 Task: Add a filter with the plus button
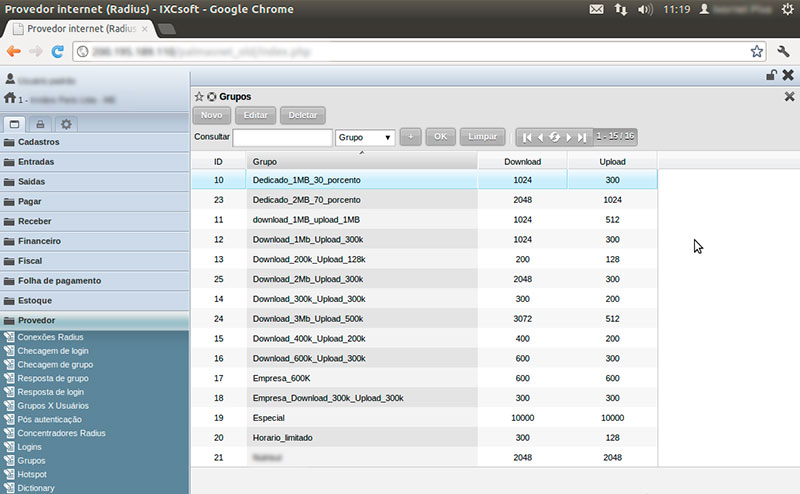click(x=411, y=137)
